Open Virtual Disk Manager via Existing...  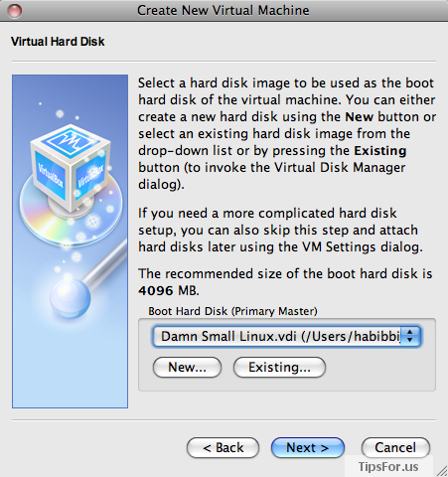[279, 368]
